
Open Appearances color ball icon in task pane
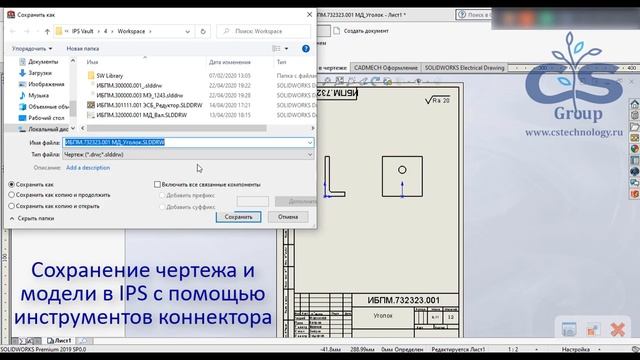[635, 149]
